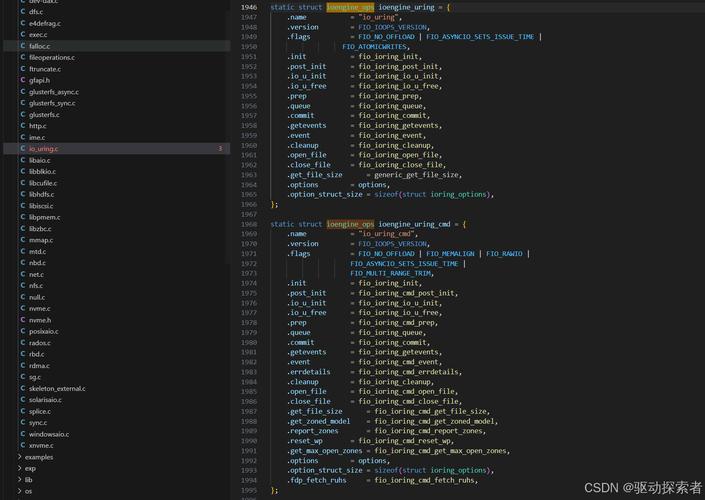
Task: Expand the exp folder
Action: pyautogui.click(x=30, y=468)
